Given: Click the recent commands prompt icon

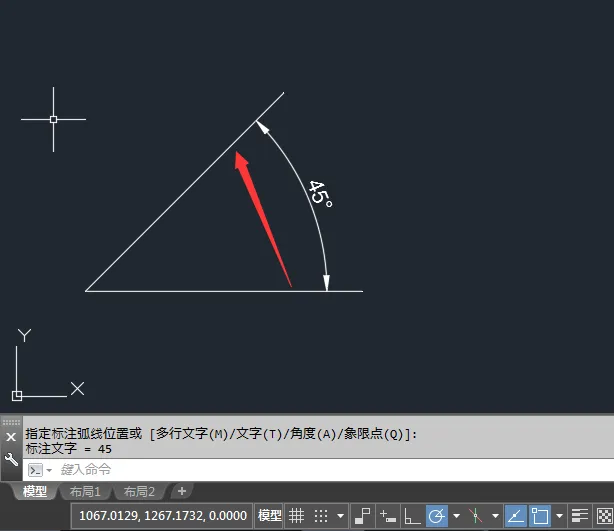Looking at the screenshot, I should coord(36,470).
